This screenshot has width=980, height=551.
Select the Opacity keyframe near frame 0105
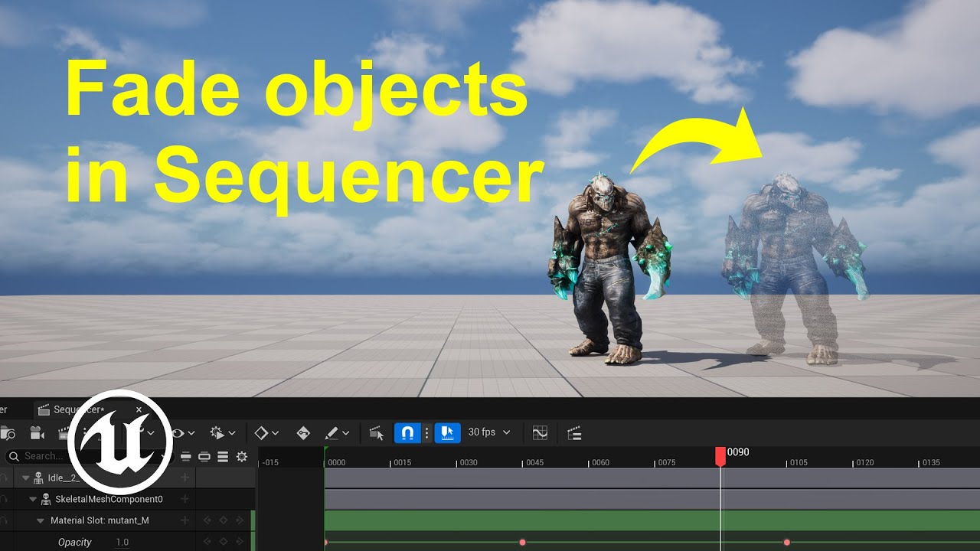786,543
